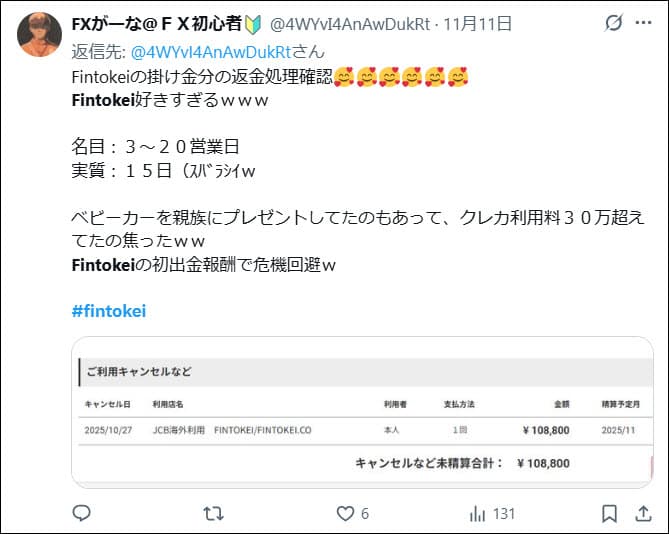Like the tweet with heart icon
Image resolution: width=669 pixels, height=534 pixels.
[345, 514]
